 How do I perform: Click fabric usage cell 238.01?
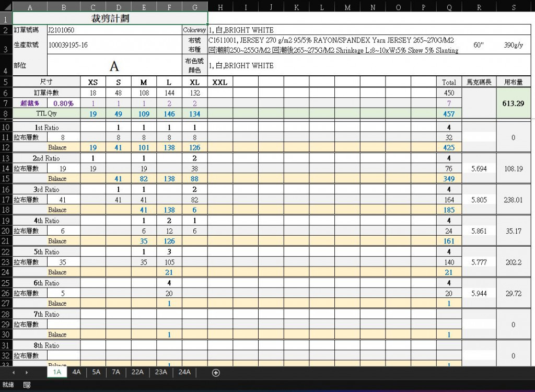pyautogui.click(x=514, y=200)
